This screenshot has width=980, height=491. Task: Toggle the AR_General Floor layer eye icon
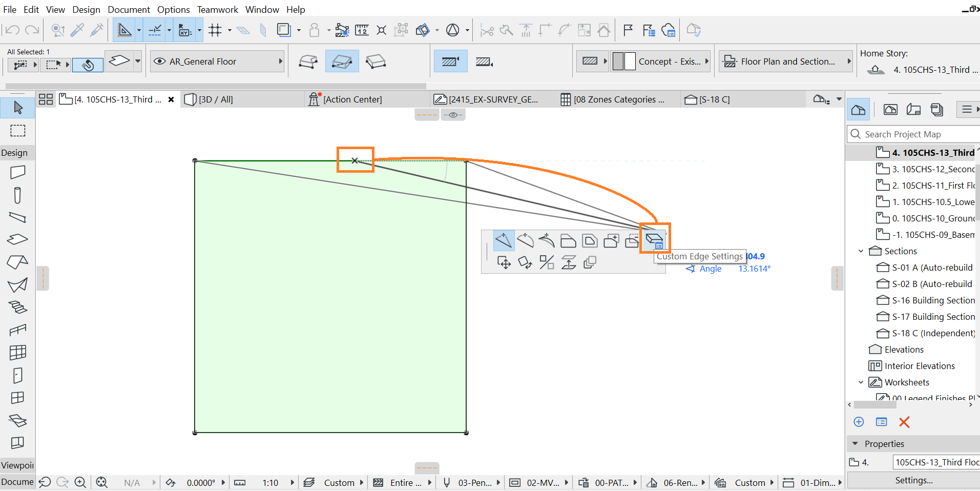160,62
